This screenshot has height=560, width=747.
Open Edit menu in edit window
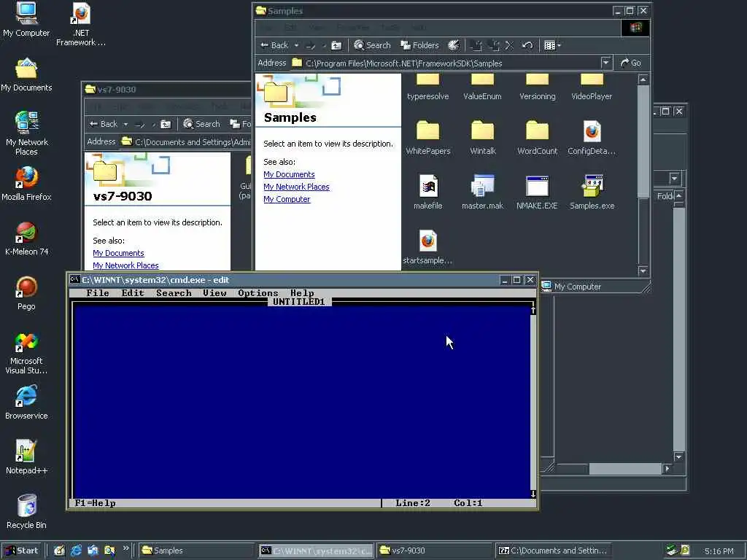[133, 293]
